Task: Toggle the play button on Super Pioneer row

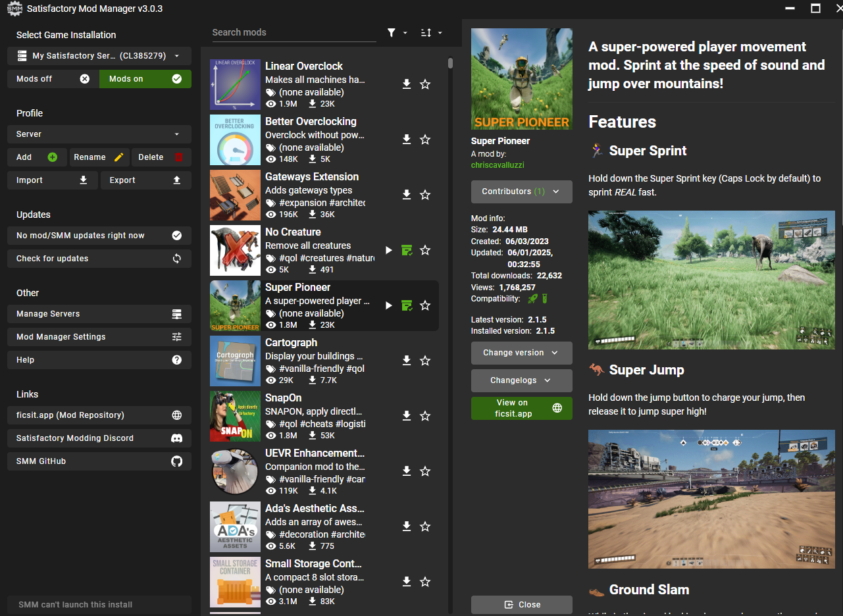Action: (388, 305)
